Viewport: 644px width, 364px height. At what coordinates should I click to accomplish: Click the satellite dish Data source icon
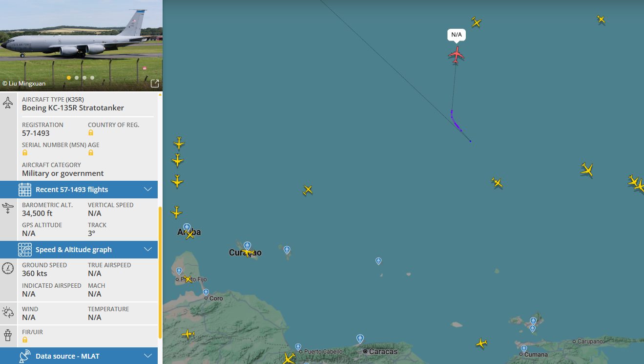click(x=25, y=356)
